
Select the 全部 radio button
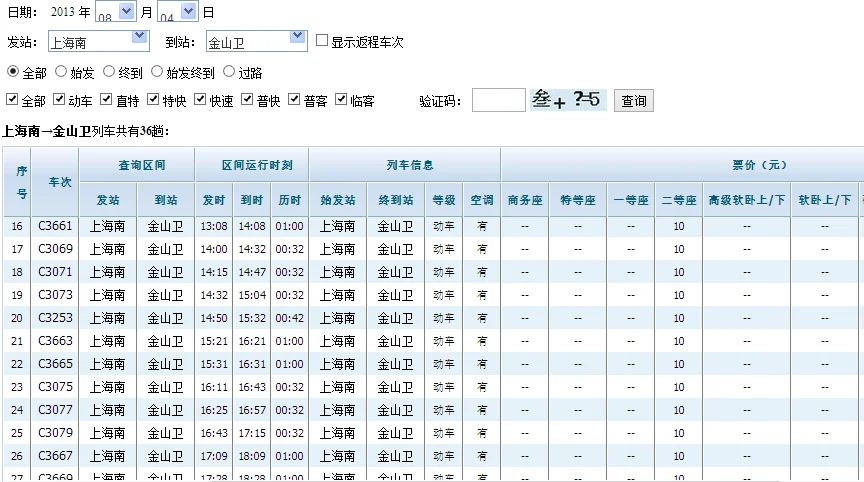13,72
